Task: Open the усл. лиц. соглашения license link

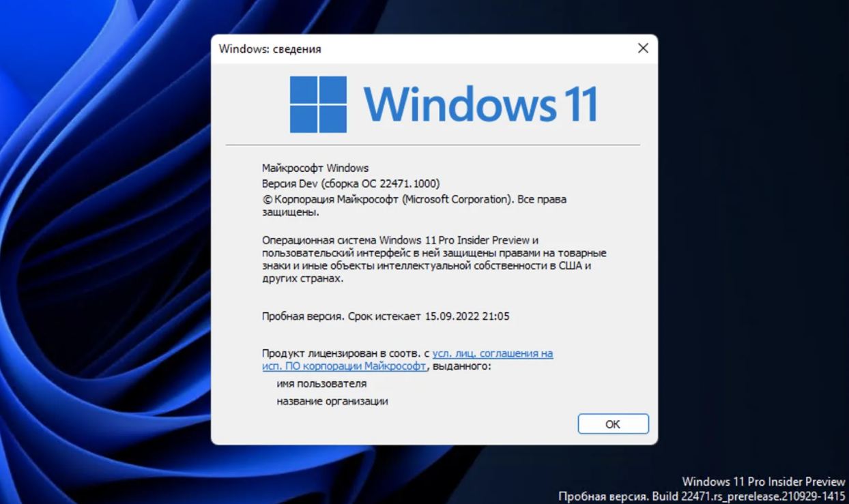Action: point(407,360)
